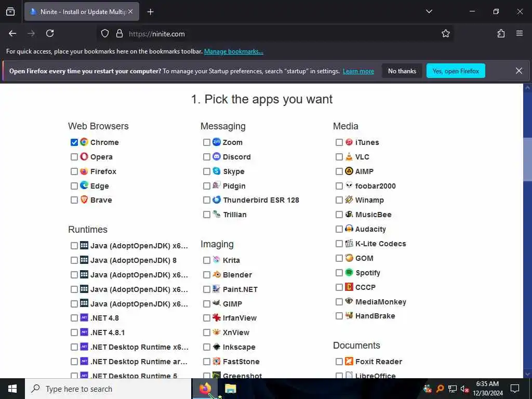Click the tracking protection shield icon
This screenshot has width=532, height=399.
pos(105,33)
